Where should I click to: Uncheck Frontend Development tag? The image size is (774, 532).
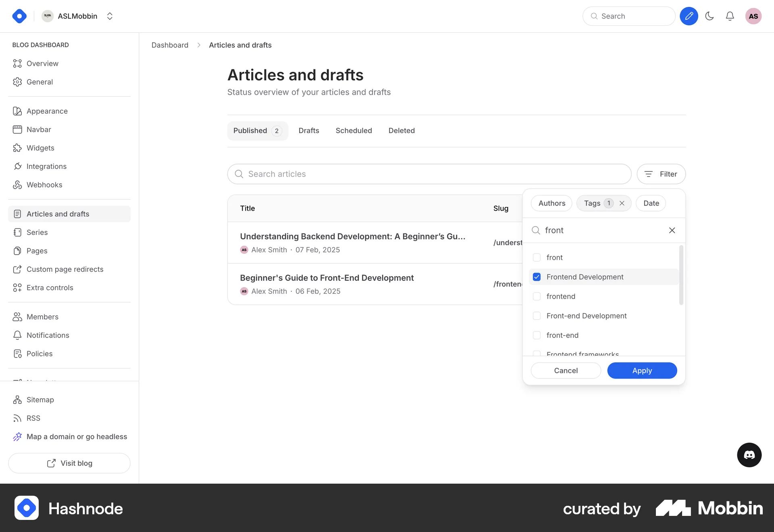click(x=537, y=277)
